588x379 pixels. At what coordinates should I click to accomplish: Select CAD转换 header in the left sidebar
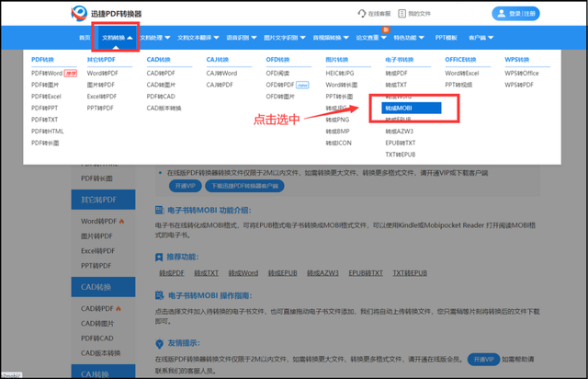point(103,287)
